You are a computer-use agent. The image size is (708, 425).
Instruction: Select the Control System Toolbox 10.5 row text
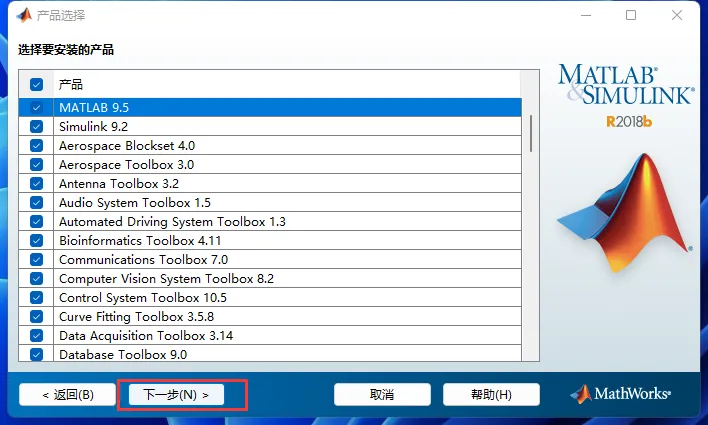(x=143, y=297)
